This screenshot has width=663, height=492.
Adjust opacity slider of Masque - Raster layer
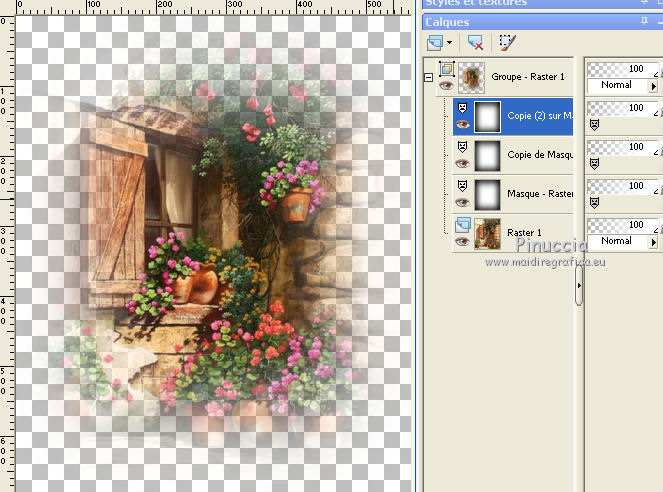point(622,186)
